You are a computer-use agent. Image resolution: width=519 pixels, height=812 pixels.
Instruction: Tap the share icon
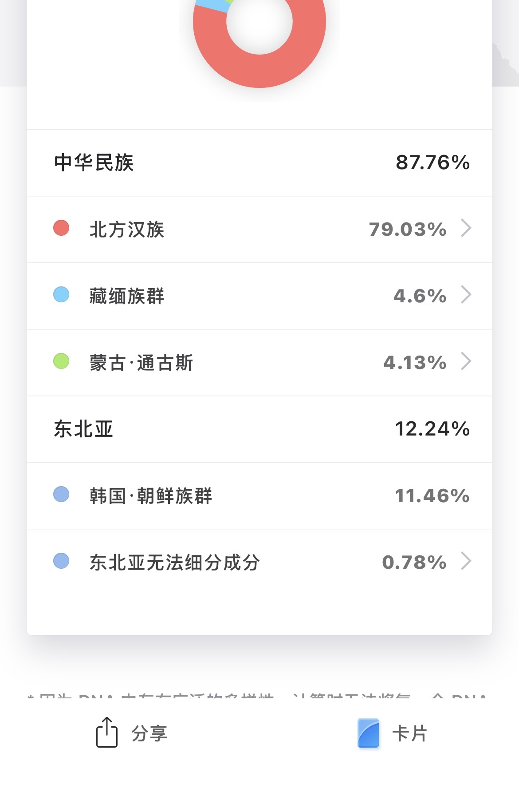coord(106,732)
